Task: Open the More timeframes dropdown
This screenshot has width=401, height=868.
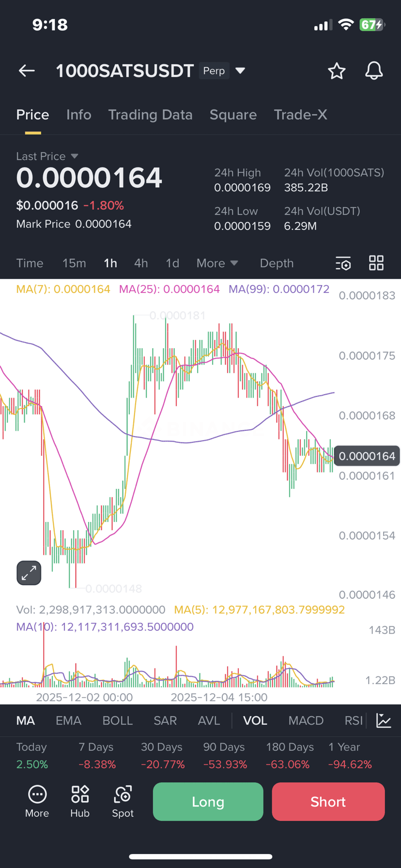Action: pyautogui.click(x=217, y=263)
